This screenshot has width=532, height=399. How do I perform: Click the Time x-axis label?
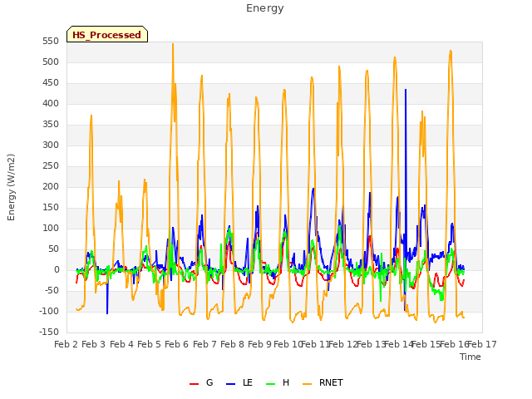tap(470, 357)
